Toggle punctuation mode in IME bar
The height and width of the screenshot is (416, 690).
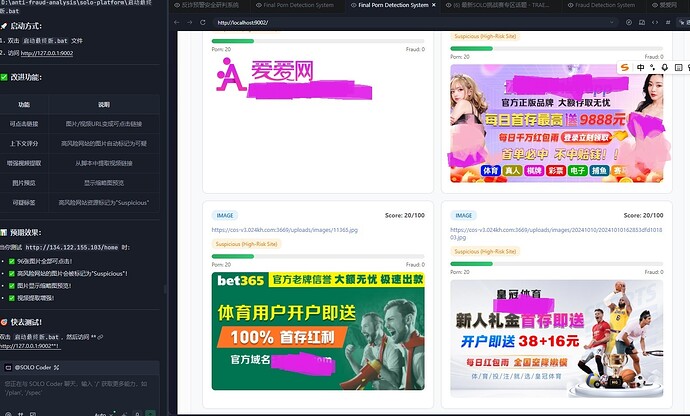653,67
